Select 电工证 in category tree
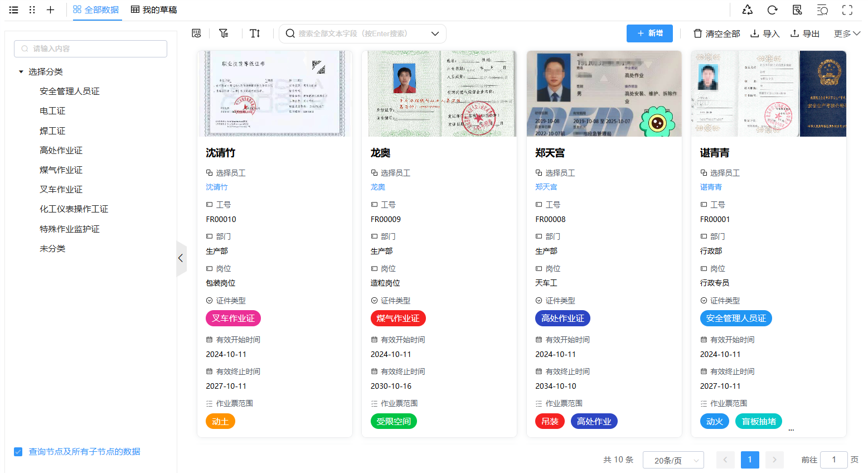 click(52, 111)
